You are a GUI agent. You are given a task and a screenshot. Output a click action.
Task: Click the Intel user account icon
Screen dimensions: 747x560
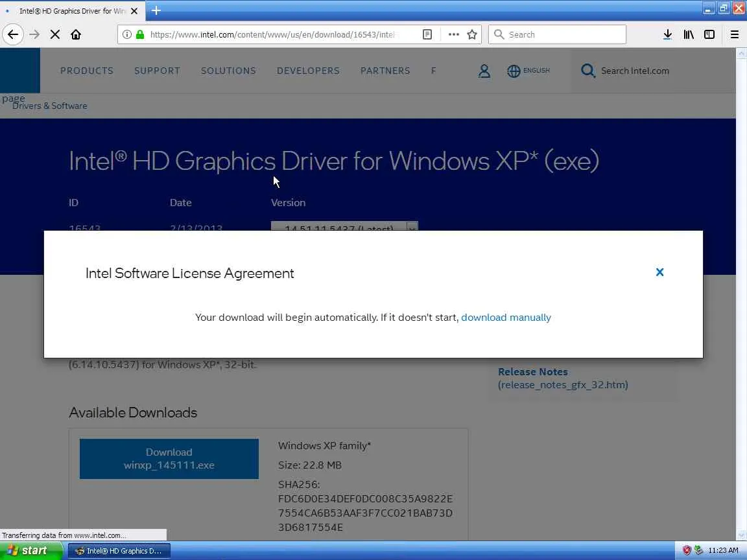(x=484, y=71)
